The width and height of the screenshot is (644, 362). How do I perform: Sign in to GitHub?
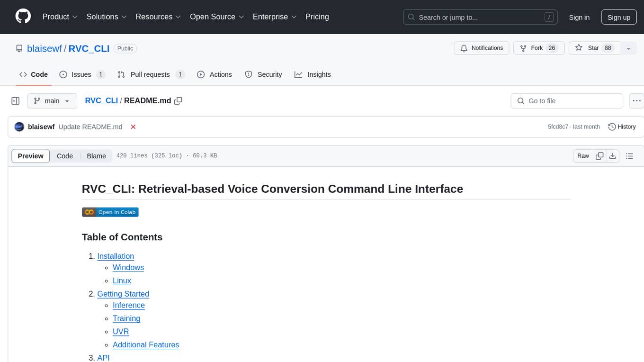[x=579, y=17]
